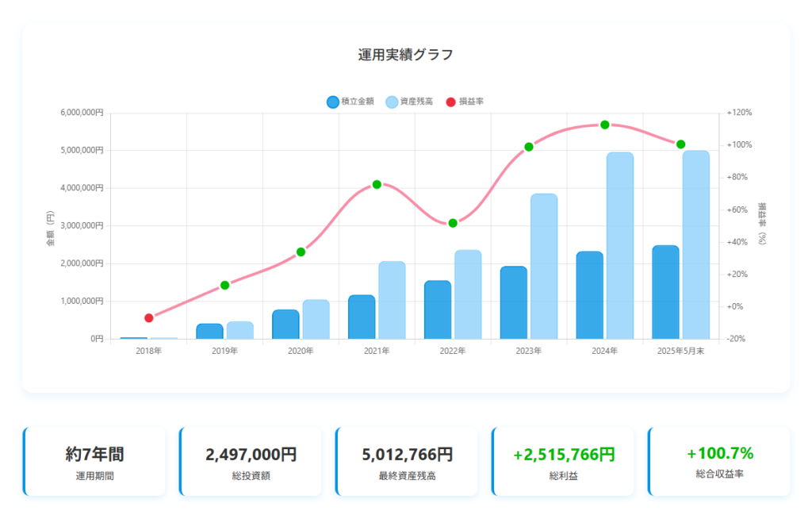Click the 運用実績グラフ chart title
The image size is (812, 515).
tap(405, 55)
